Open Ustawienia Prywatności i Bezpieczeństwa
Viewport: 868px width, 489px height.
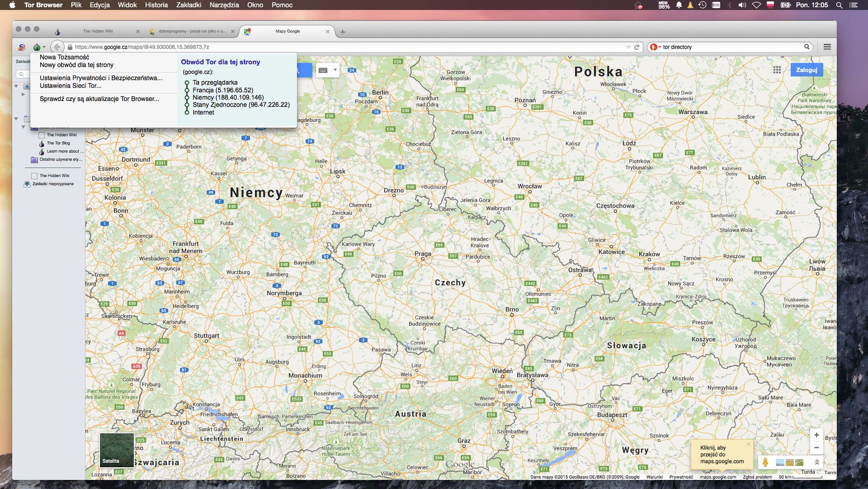(101, 78)
